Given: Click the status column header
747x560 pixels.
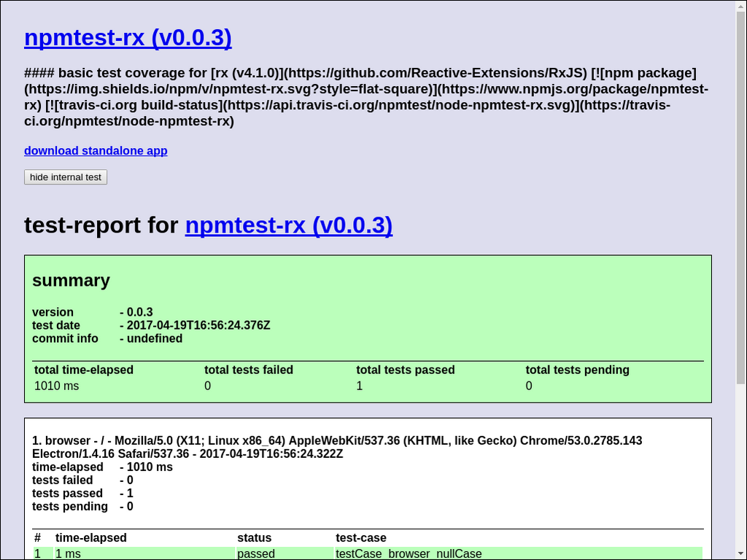Looking at the screenshot, I should click(255, 537).
